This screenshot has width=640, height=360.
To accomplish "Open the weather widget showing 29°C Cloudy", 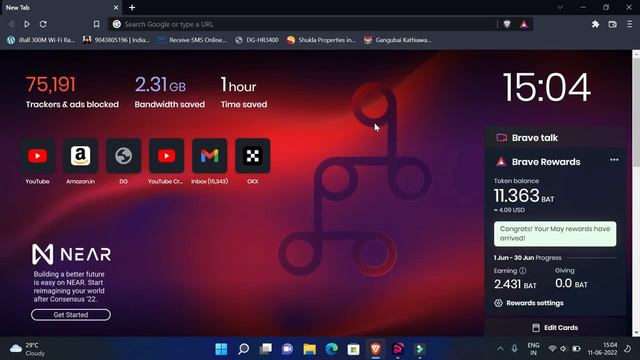I will (x=28, y=349).
